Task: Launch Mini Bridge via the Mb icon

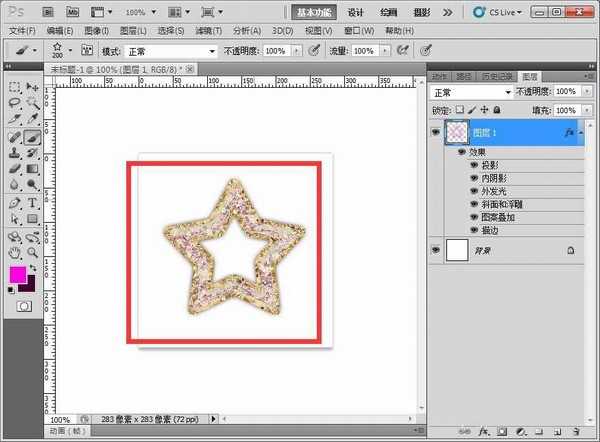Action: tap(73, 12)
